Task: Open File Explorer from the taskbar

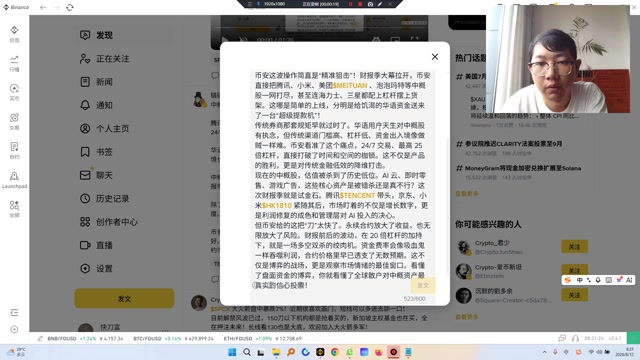Action: tap(276, 352)
